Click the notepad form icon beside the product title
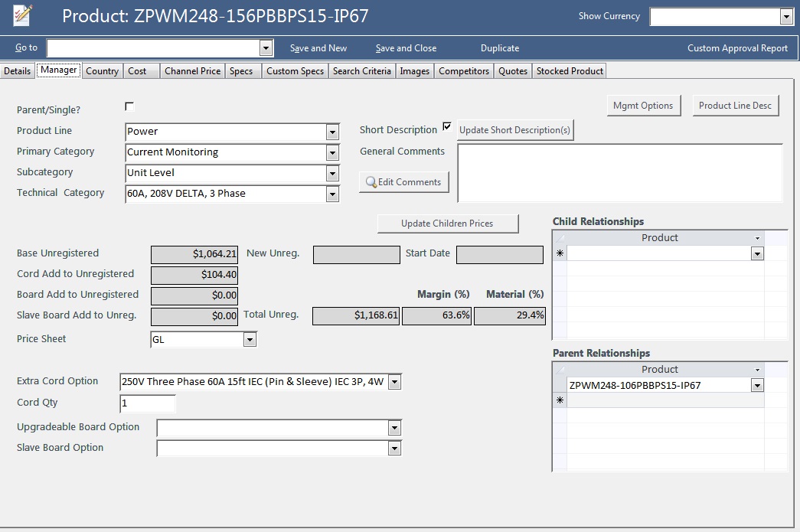This screenshot has height=532, width=800. point(22,15)
